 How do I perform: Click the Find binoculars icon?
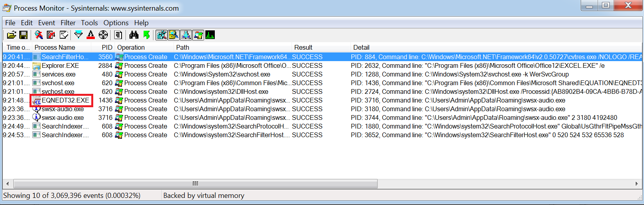[134, 35]
